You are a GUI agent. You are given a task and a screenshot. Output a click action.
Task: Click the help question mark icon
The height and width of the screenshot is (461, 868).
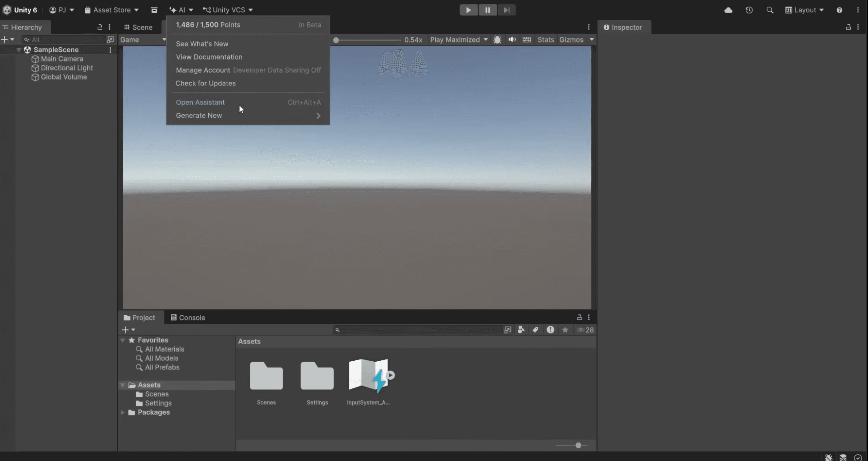(839, 10)
